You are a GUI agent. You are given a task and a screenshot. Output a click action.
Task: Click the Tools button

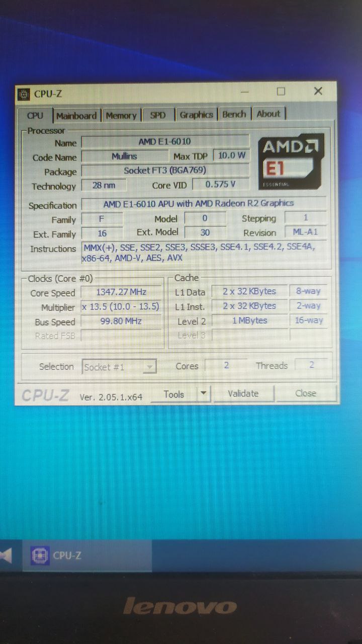tap(173, 394)
